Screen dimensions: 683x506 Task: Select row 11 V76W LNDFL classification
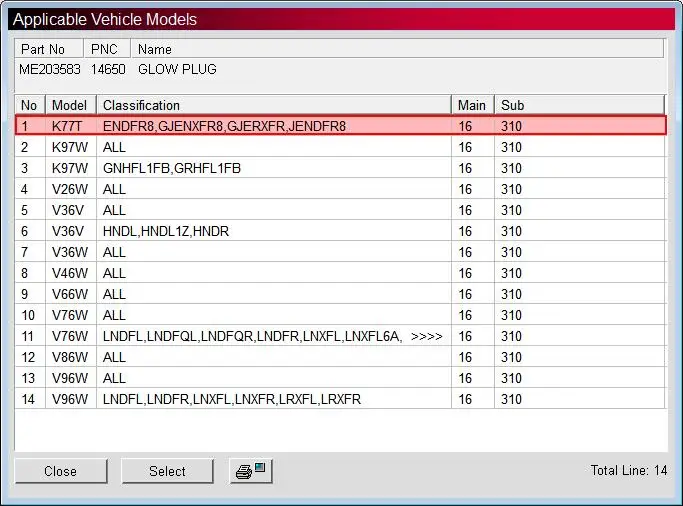coord(341,336)
